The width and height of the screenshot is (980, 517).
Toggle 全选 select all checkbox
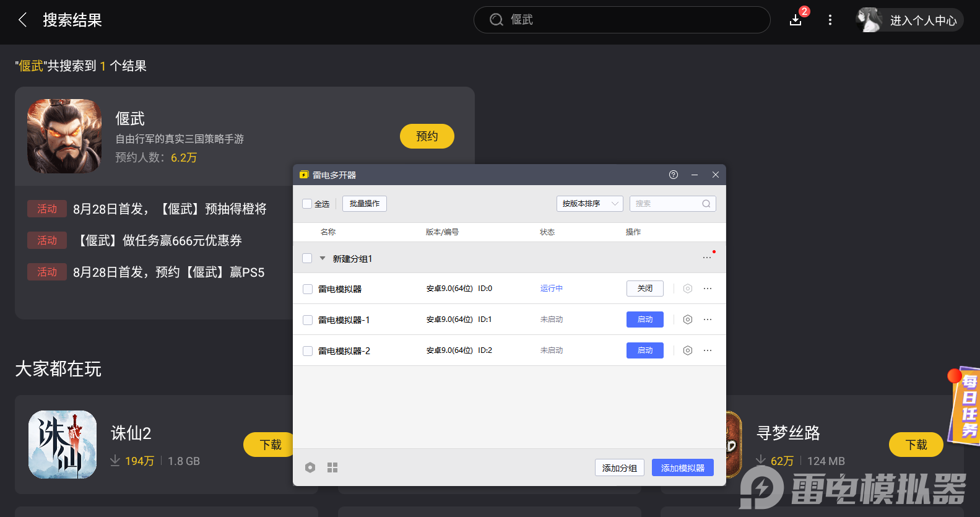click(x=307, y=204)
